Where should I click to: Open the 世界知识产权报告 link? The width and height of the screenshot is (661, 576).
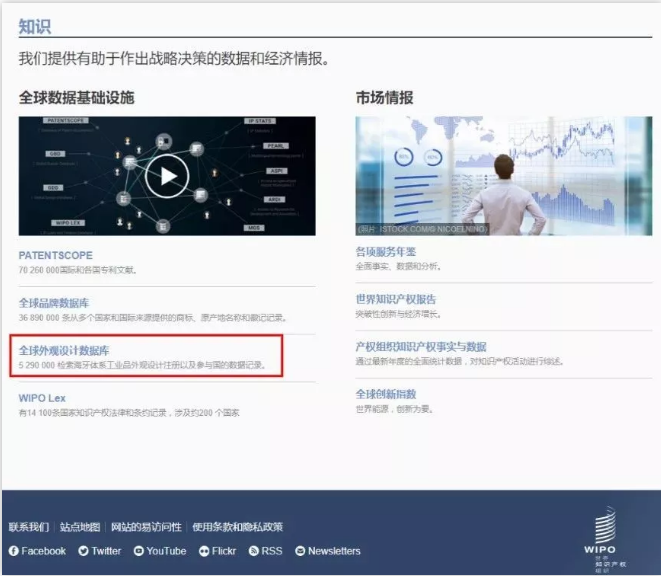[x=396, y=299]
